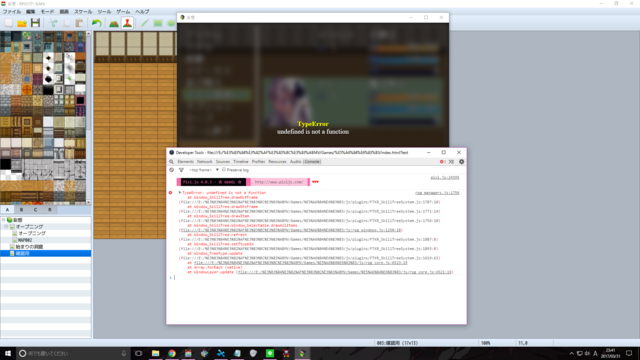Screen dimensions: 640x360
Task: Click the Cortana search box
Action: tap(73, 353)
